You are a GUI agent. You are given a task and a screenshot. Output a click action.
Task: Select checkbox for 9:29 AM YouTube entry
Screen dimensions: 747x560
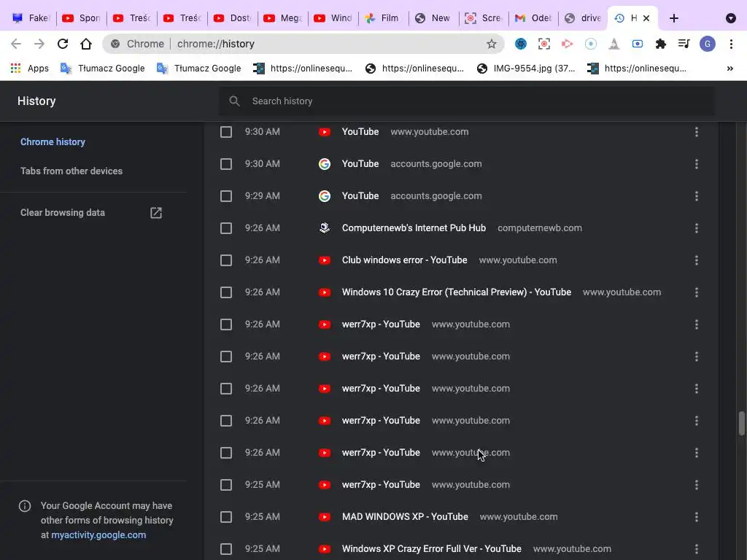[226, 196]
